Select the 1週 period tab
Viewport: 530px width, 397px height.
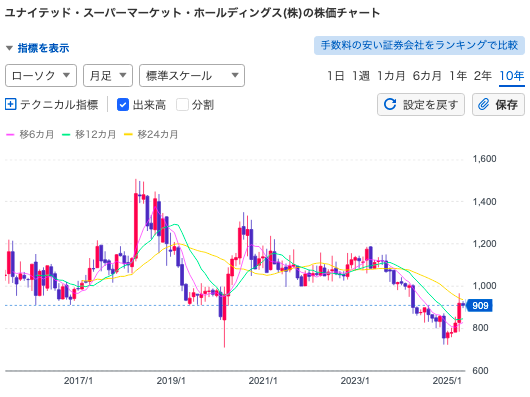(x=361, y=76)
